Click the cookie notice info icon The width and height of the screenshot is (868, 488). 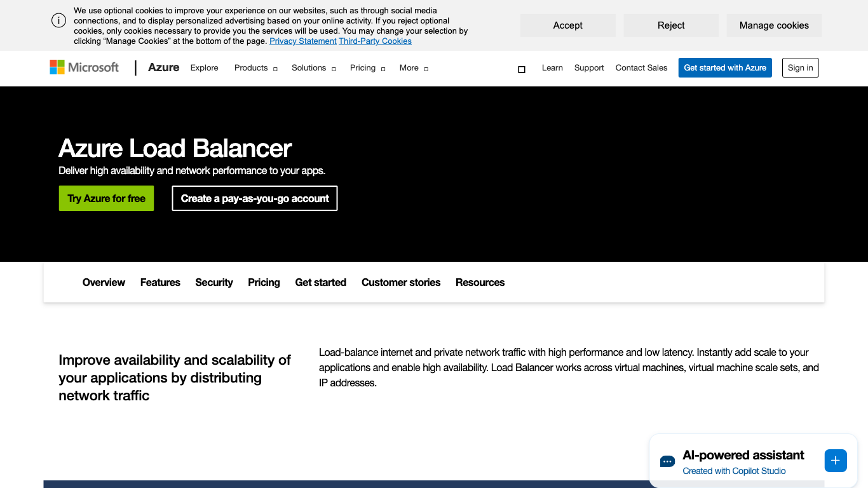58,21
